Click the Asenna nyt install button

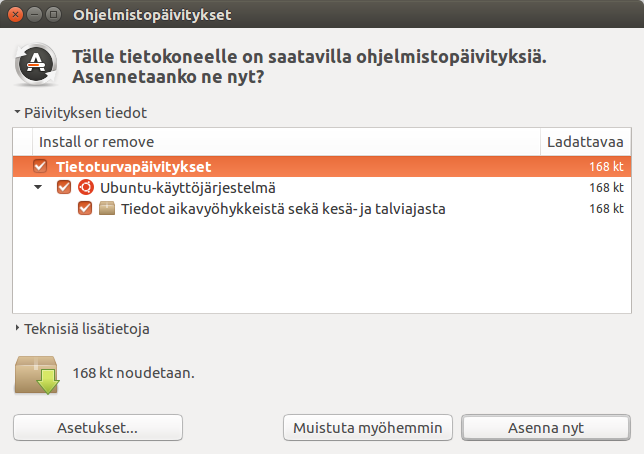click(x=545, y=428)
